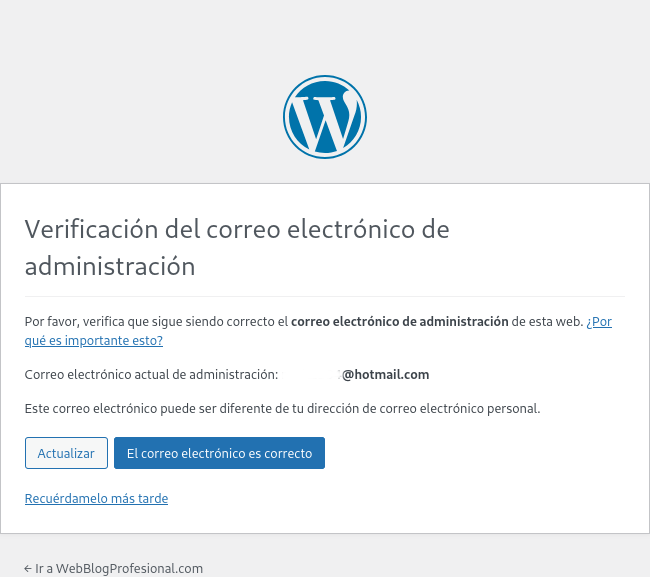This screenshot has height=577, width=650.
Task: Open the qué es importante esto? link
Action: (x=93, y=340)
